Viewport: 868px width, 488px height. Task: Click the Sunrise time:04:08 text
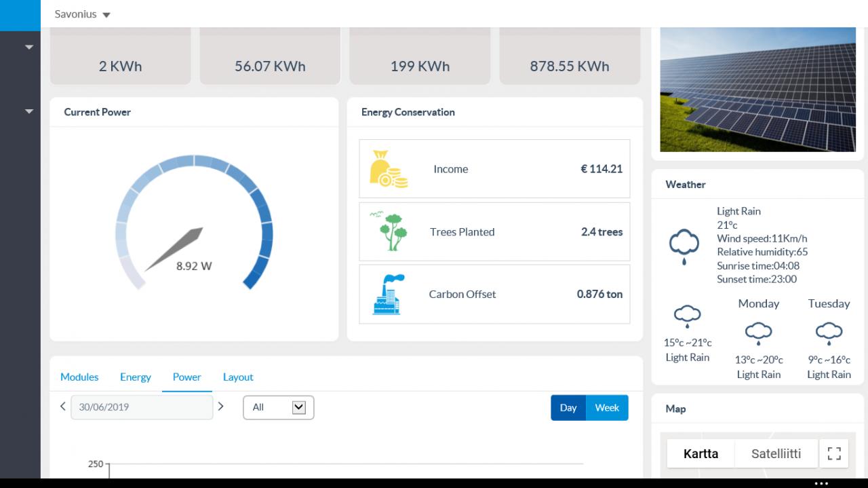(758, 265)
